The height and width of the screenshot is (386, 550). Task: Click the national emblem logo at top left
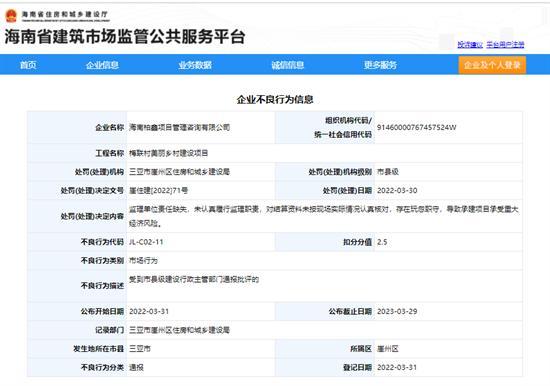coord(11,15)
